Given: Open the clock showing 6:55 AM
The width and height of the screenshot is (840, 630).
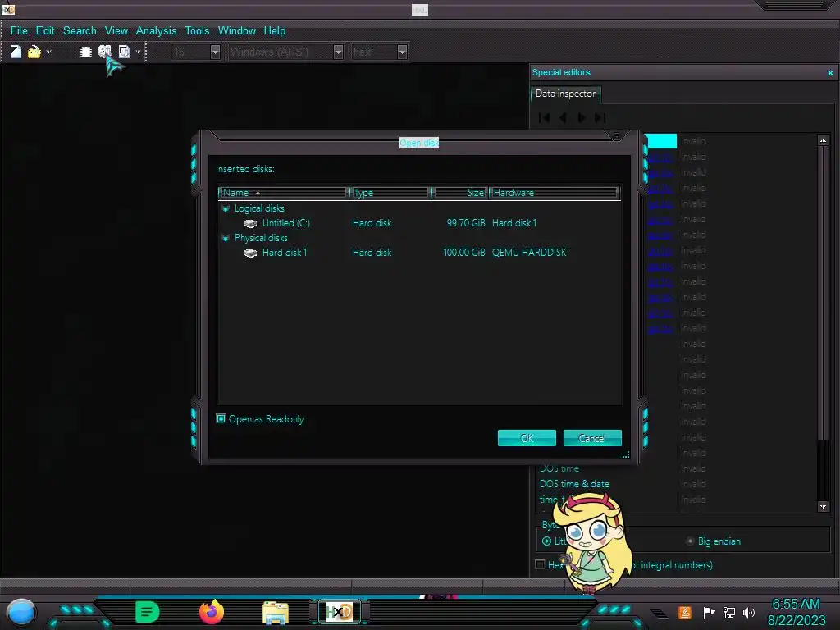Looking at the screenshot, I should [796, 612].
